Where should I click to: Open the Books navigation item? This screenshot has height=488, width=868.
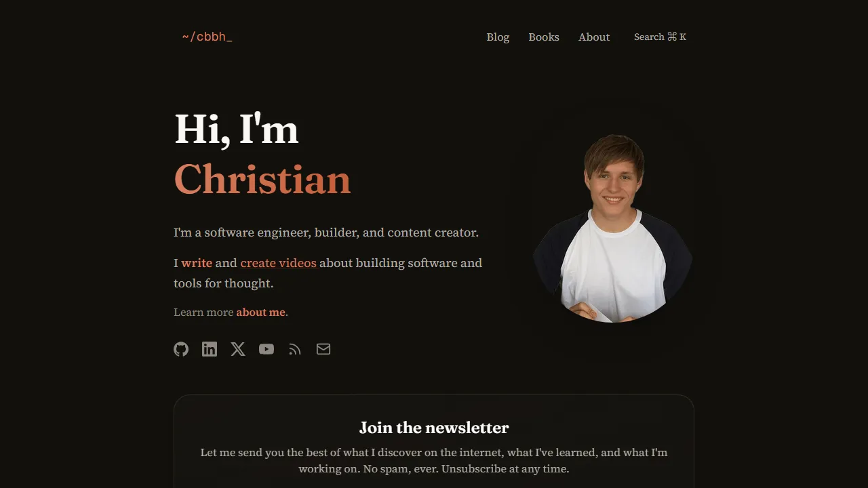pyautogui.click(x=544, y=37)
